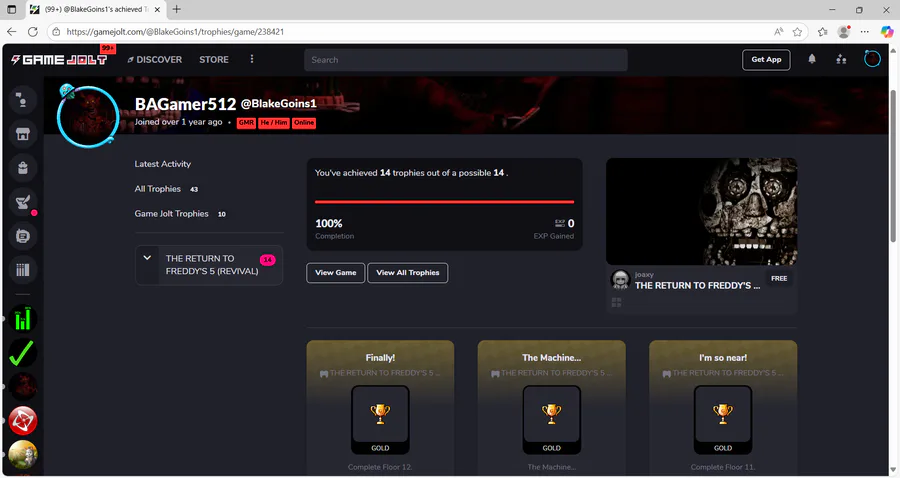The width and height of the screenshot is (900, 478).
Task: Click the GMR profile tag
Action: tap(246, 123)
